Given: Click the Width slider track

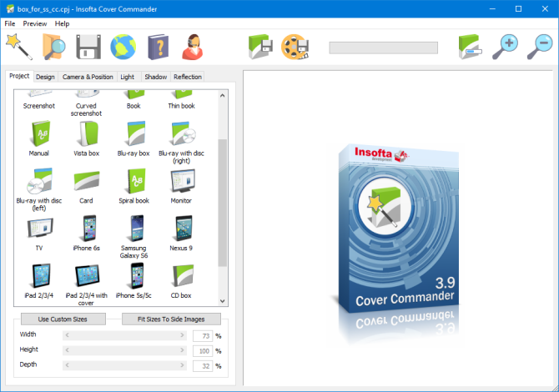Looking at the screenshot, I should point(124,335).
